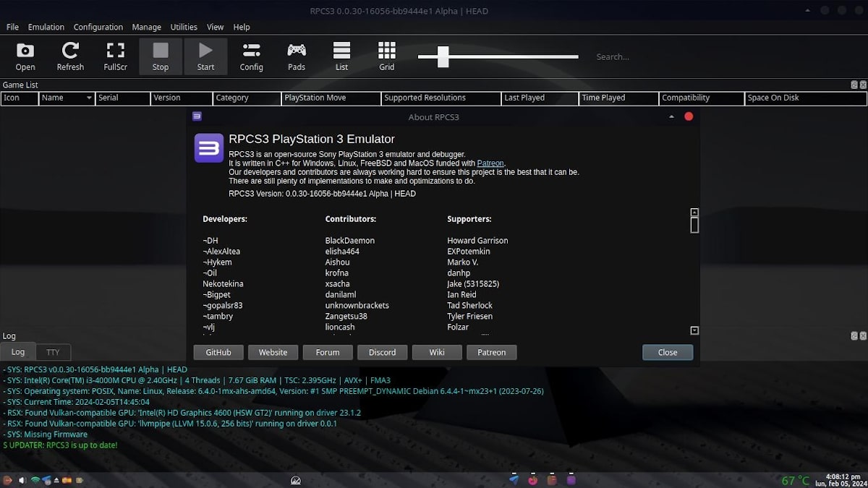This screenshot has height=488, width=868.
Task: Open the Emulation menu
Action: coord(46,27)
